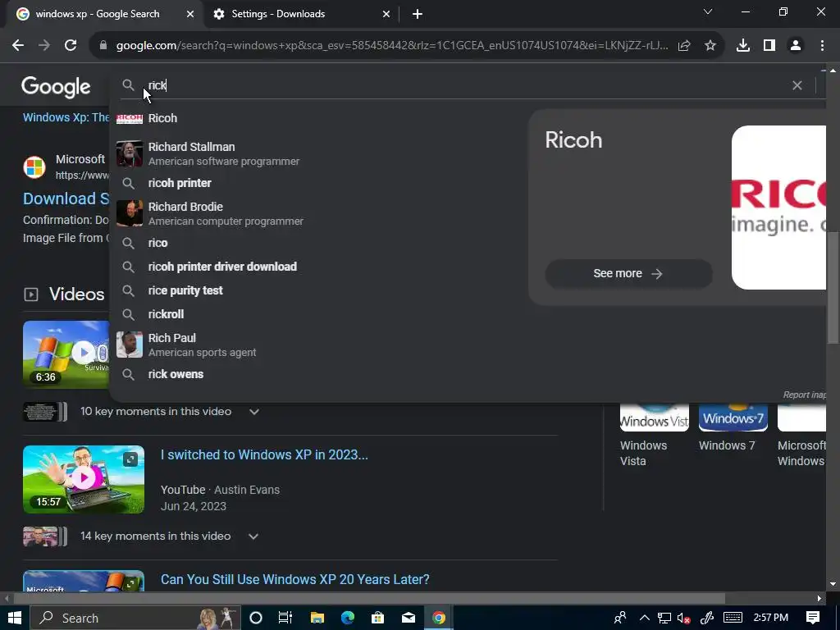Click the large Ricoh logo image
840x630 pixels.
coord(779,208)
